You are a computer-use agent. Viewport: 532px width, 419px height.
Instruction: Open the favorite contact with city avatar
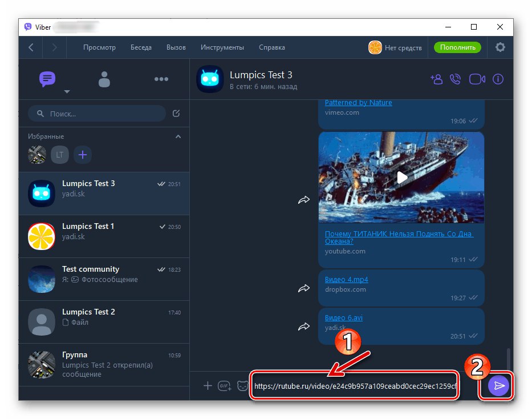coord(37,155)
